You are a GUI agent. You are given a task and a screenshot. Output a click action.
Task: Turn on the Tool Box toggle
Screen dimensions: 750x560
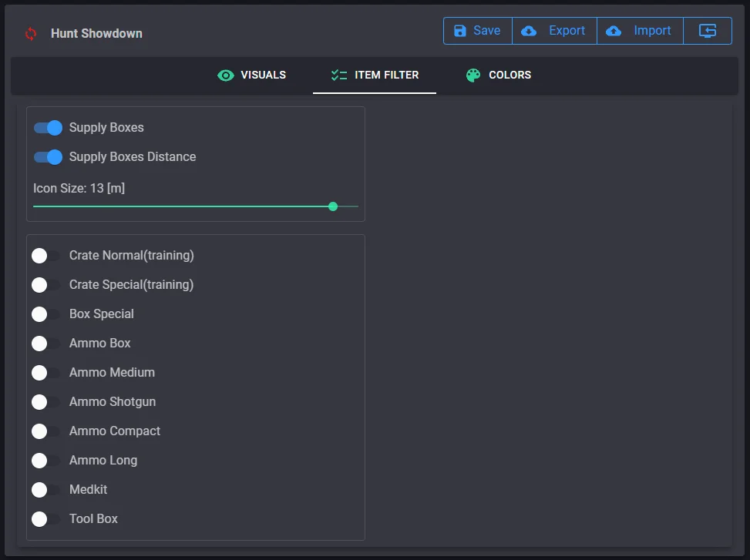point(46,519)
